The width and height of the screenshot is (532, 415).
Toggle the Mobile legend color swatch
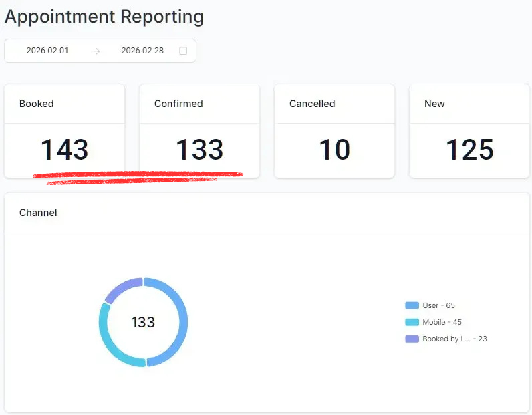tap(412, 322)
